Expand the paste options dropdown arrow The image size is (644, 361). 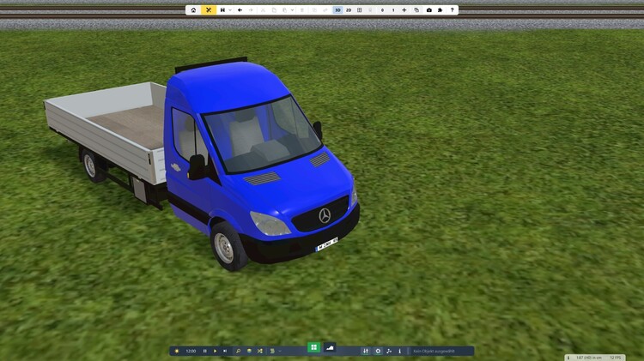click(x=292, y=9)
